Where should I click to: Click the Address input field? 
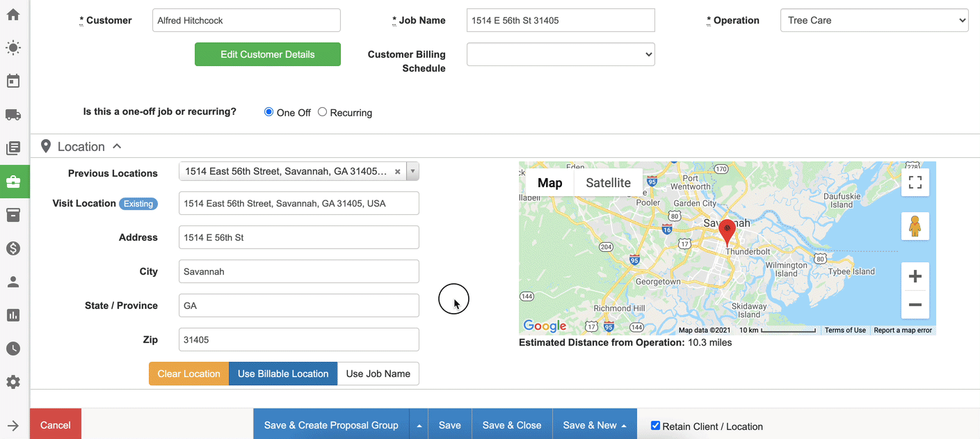299,237
